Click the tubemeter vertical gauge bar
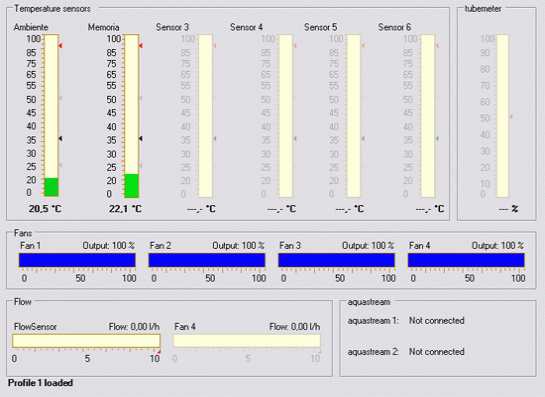The width and height of the screenshot is (545, 397). [x=503, y=116]
